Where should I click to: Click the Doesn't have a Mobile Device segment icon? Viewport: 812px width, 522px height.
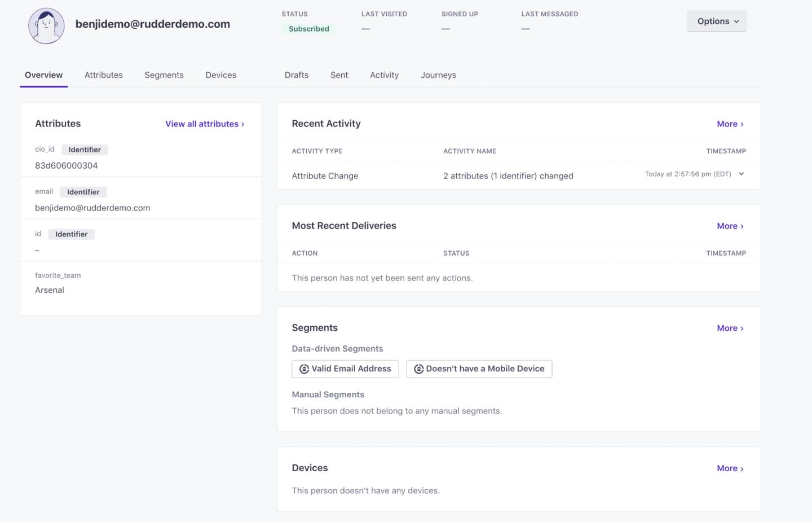(x=418, y=369)
